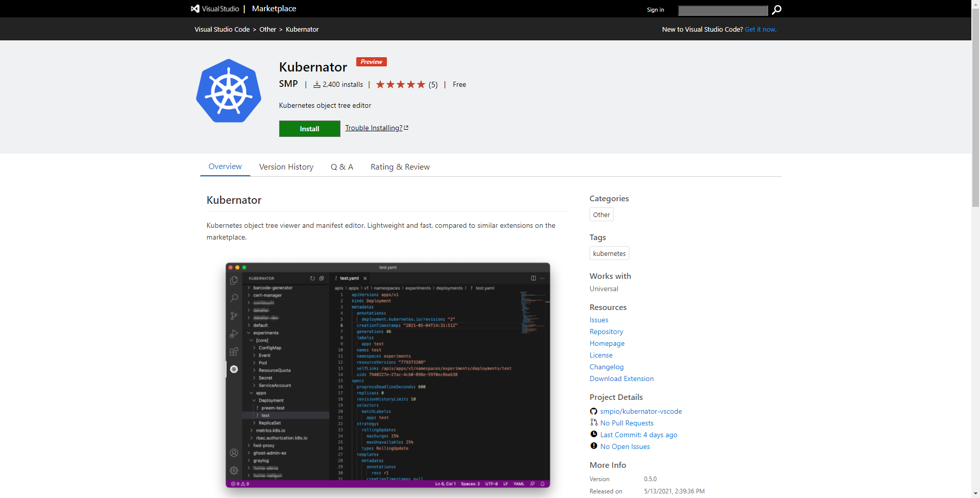Click the 2,400 installs text

[342, 84]
